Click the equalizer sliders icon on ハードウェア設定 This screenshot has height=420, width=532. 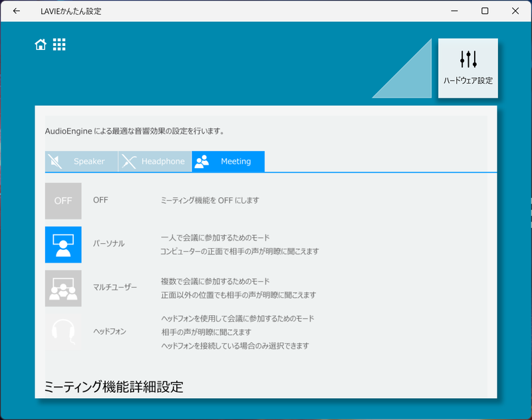[467, 58]
